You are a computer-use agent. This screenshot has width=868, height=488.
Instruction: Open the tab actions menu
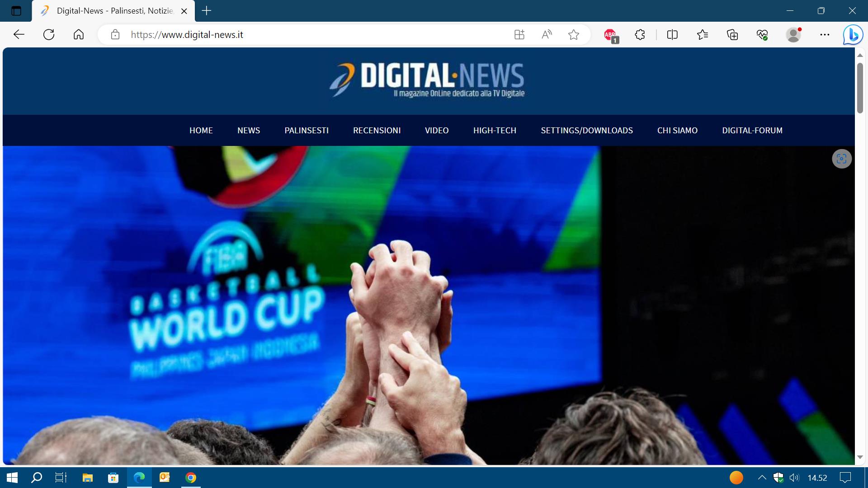[16, 11]
